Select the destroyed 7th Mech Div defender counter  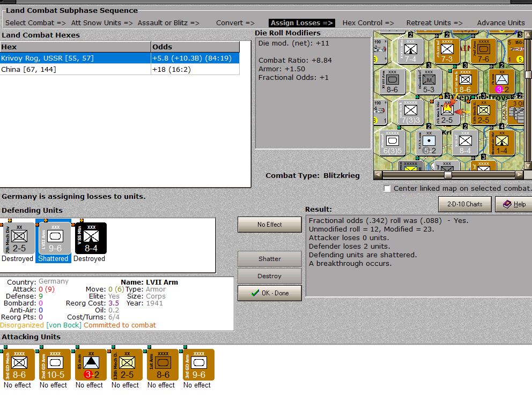pos(19,239)
